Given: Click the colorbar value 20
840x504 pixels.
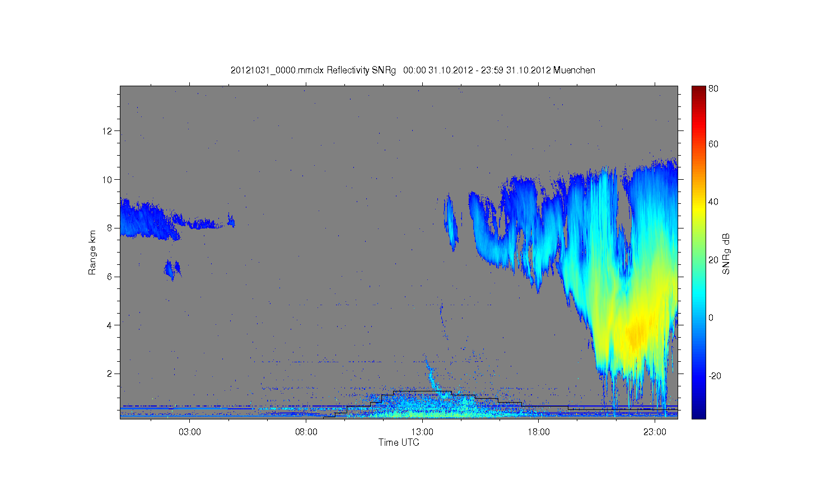Looking at the screenshot, I should 713,260.
